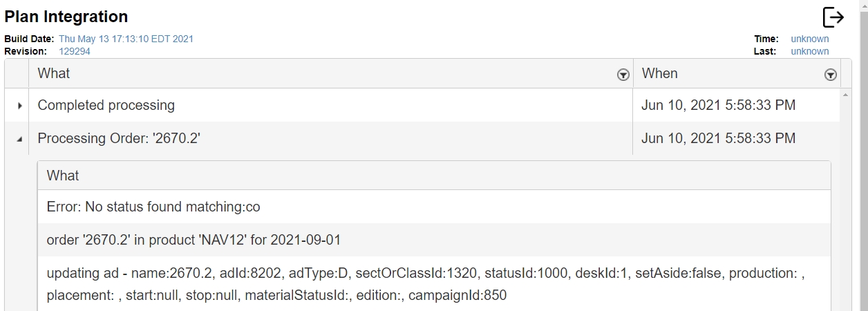Sort by the What column header
Viewport: 868px width, 311px height.
coord(54,73)
